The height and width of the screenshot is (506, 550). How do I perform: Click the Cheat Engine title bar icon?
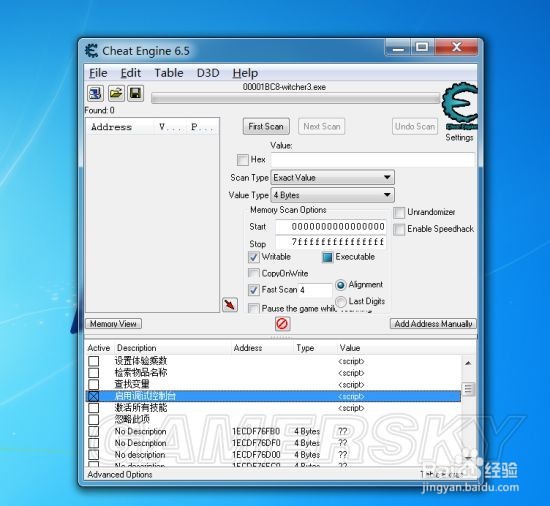92,51
